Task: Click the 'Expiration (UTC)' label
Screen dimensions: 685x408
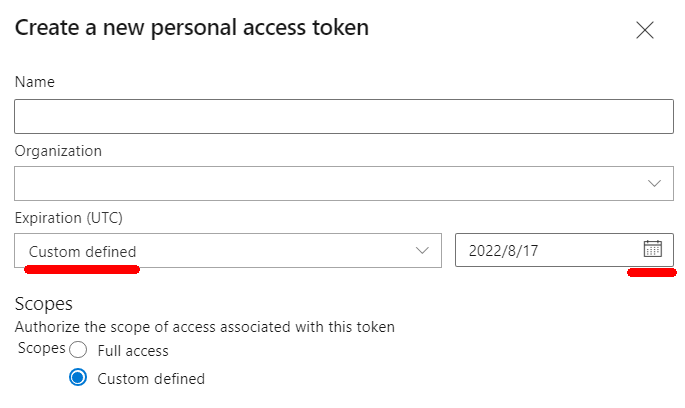Action: pos(68,218)
